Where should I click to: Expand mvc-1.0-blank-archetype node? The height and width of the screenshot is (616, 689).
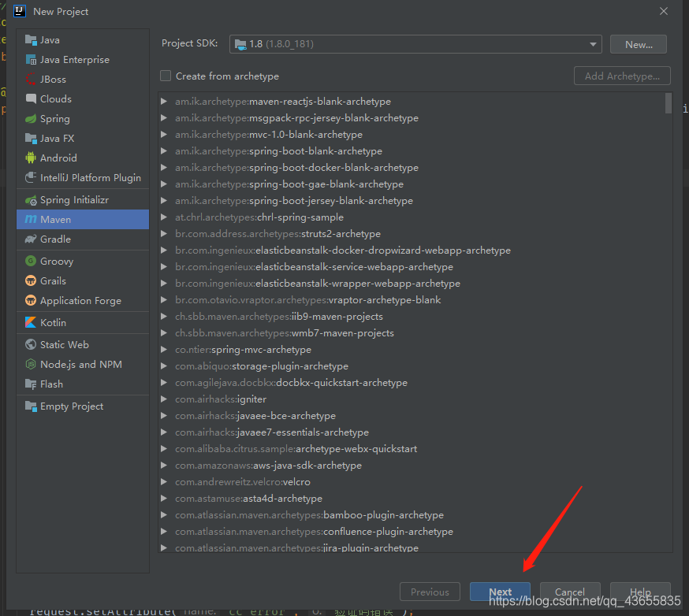pos(164,135)
